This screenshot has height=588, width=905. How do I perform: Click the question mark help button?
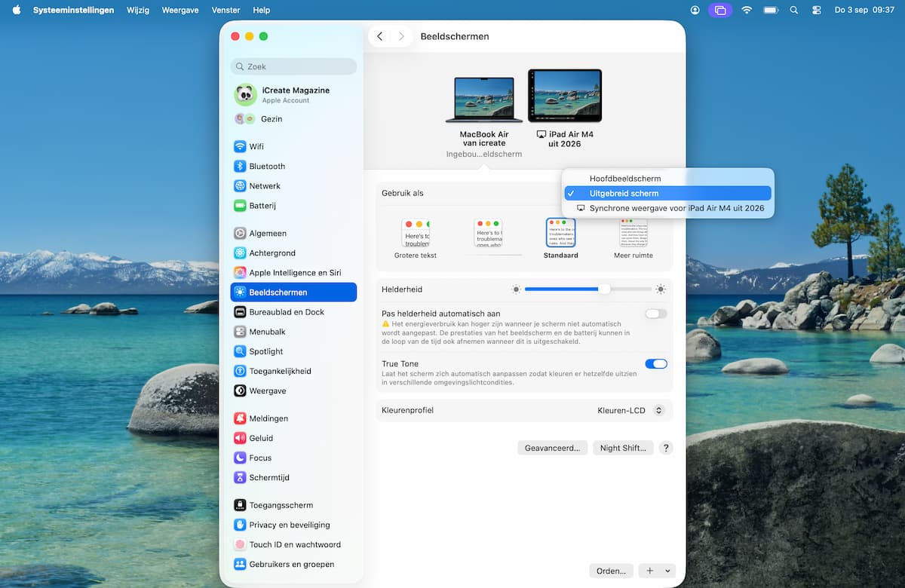click(665, 448)
